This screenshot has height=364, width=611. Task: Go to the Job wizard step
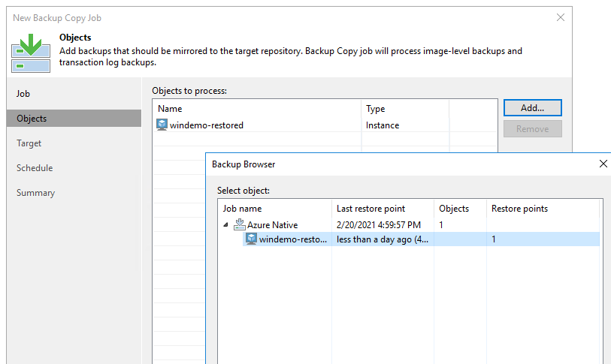coord(23,94)
